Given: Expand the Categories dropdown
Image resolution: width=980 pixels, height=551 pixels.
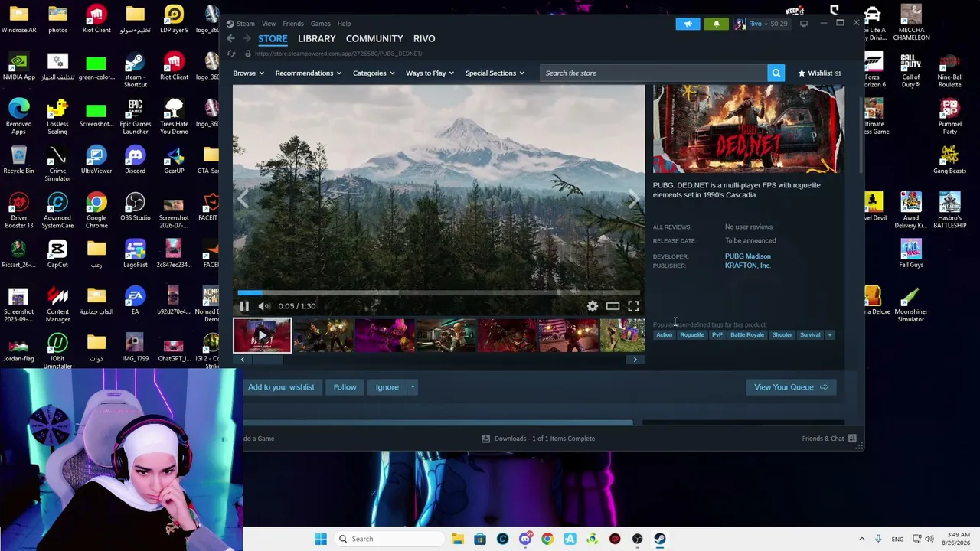Looking at the screenshot, I should click(x=374, y=73).
